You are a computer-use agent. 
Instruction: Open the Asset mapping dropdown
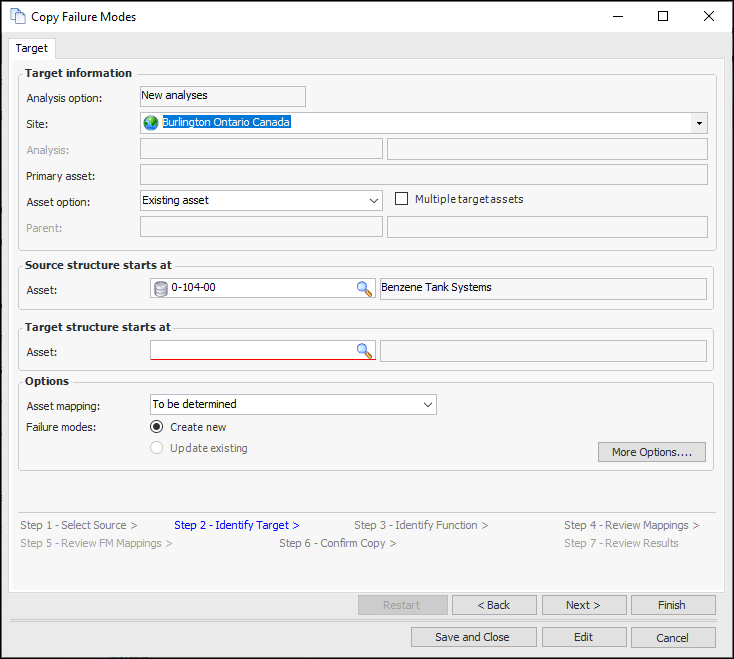click(x=427, y=405)
